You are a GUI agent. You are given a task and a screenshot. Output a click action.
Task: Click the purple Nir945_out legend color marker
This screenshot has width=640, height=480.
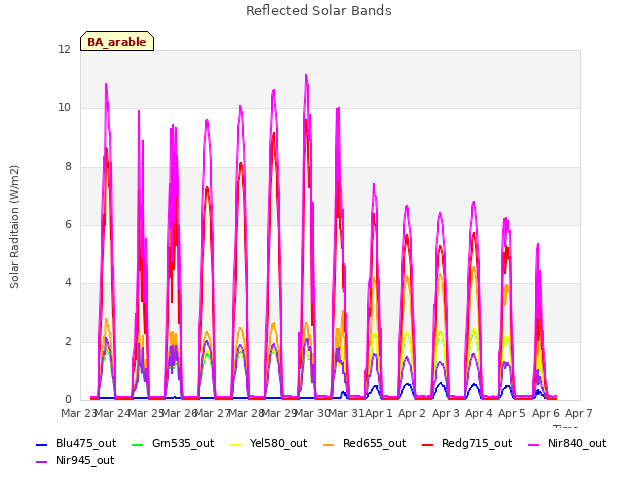[x=42, y=462]
